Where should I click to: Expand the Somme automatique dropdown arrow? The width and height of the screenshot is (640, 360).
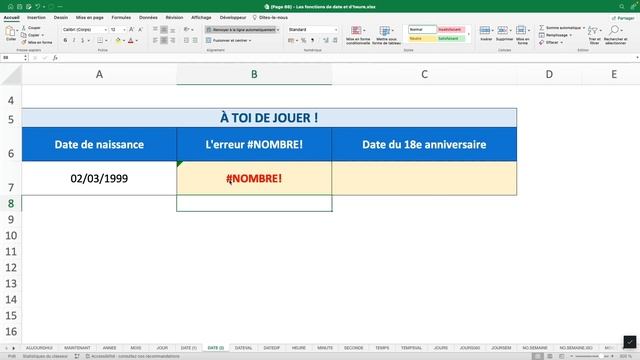pyautogui.click(x=584, y=28)
